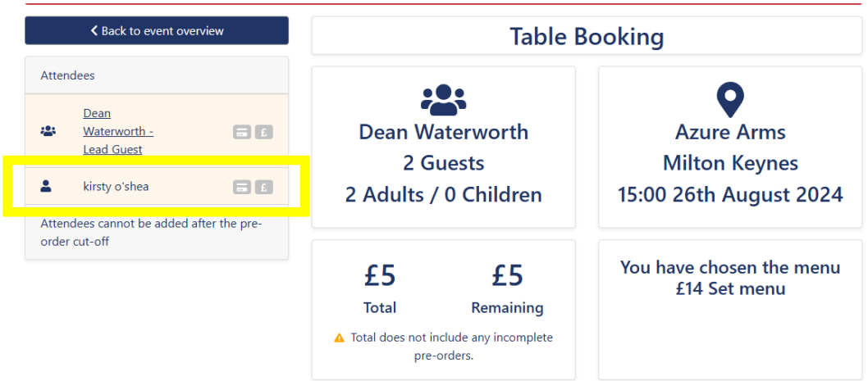Click the card icon on kirsty o'shea's row
Screen dimensions: 868x381
tap(242, 187)
